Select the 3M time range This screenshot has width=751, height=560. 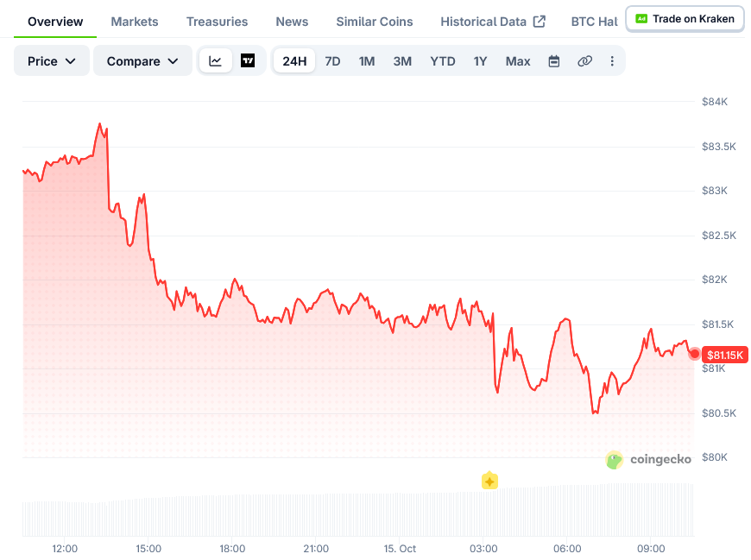[x=402, y=61]
